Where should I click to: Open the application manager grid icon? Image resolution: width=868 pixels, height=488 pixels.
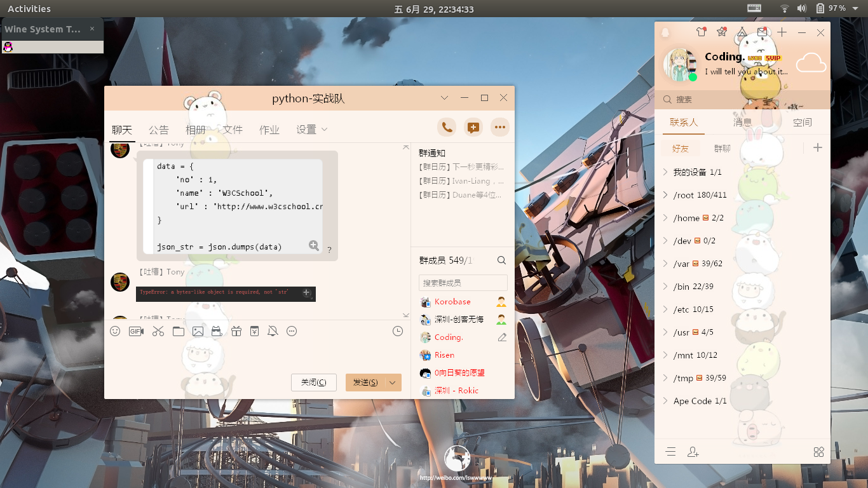818,452
